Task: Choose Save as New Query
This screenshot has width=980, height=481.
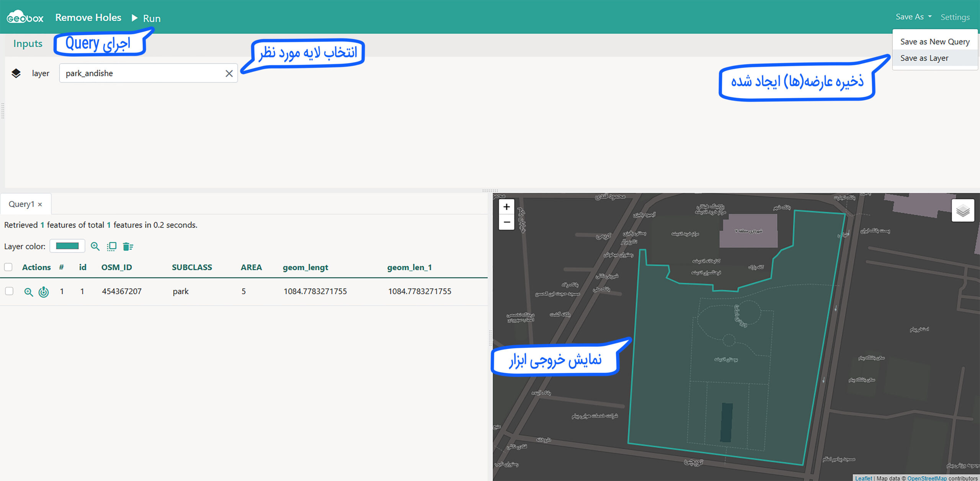Action: coord(934,42)
